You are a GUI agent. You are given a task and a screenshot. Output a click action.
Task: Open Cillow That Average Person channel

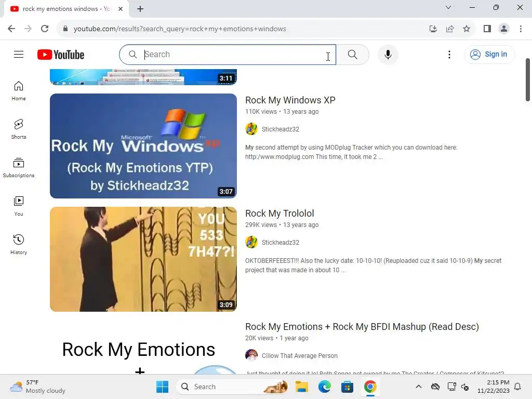coord(300,355)
